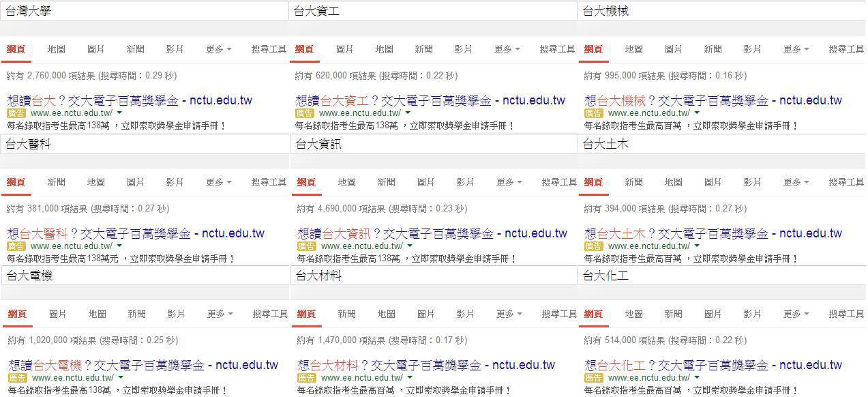868x397 pixels.
Task: Open 搜尋工具 in 台大機械 results
Action: point(847,49)
